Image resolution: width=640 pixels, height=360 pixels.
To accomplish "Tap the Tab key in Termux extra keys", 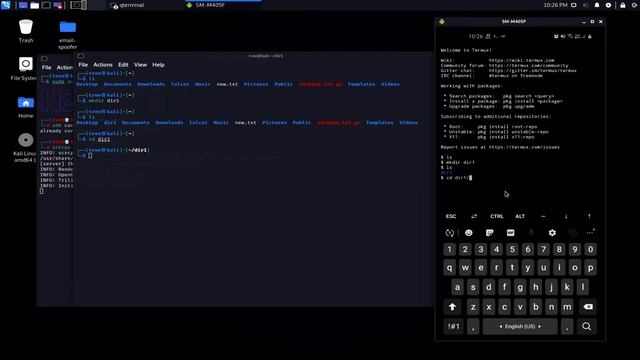I will click(473, 216).
